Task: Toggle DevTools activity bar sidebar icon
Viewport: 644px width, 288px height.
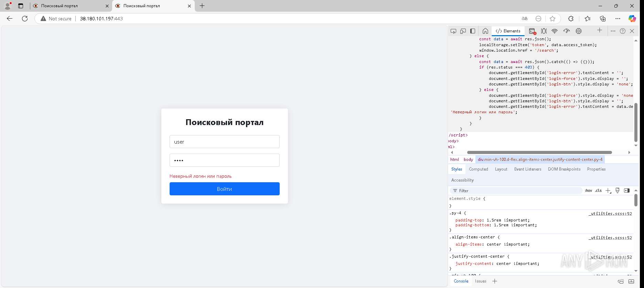Action: coord(473,31)
